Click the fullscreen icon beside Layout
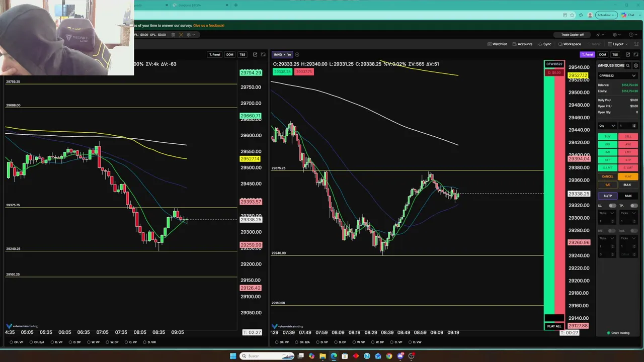This screenshot has height=362, width=644. 636,44
